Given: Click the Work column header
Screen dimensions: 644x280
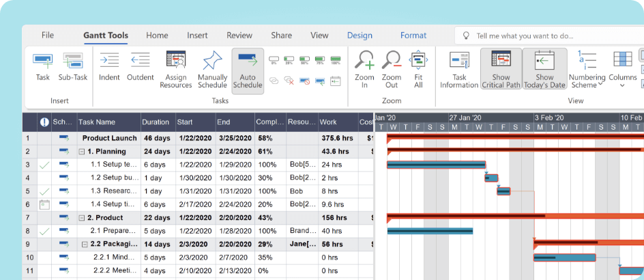Looking at the screenshot, I should click(338, 122).
